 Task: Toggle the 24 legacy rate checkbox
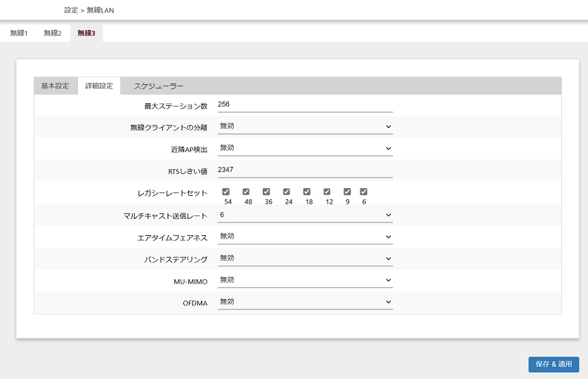pyautogui.click(x=287, y=192)
